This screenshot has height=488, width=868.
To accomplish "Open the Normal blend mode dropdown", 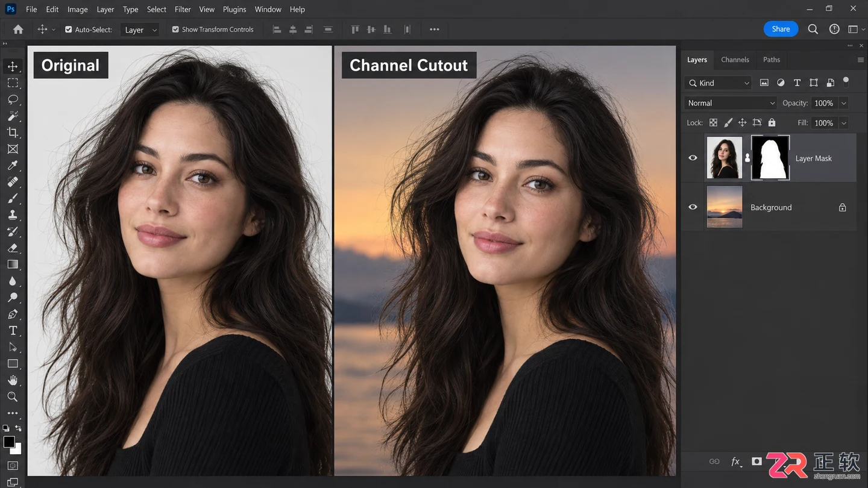I will point(731,103).
